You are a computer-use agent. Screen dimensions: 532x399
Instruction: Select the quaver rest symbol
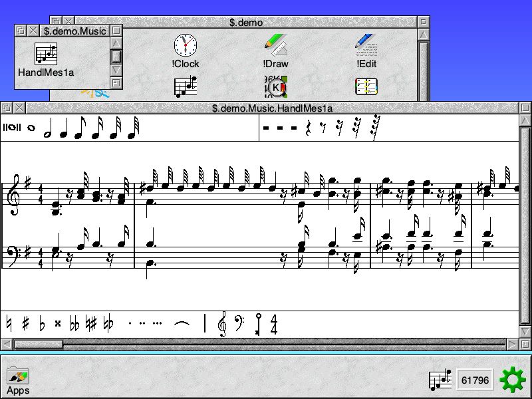coord(323,128)
